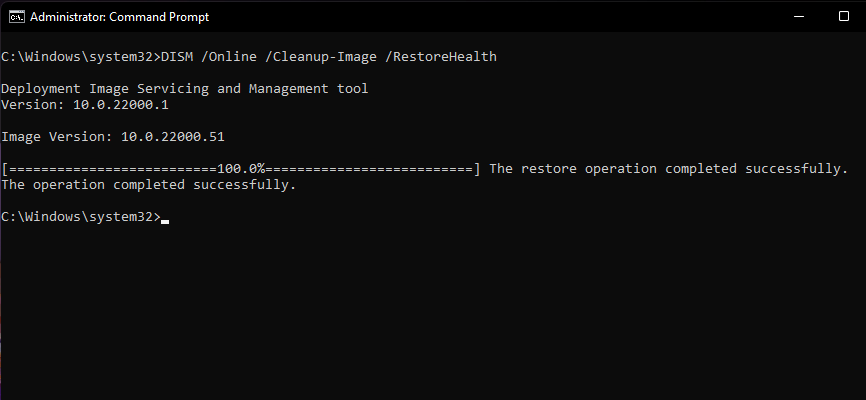Click the first C:\Windows\system32> prompt text
Screen dimensions: 866x400
(x=80, y=56)
